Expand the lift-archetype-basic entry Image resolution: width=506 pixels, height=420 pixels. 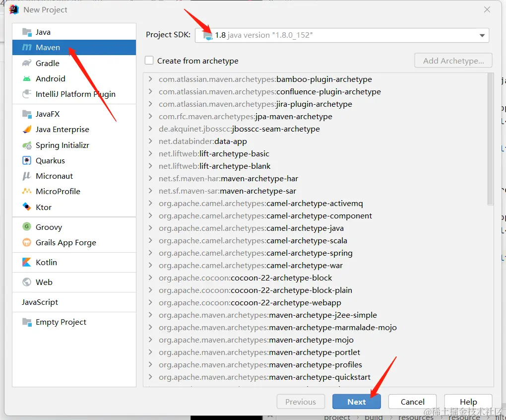[150, 153]
